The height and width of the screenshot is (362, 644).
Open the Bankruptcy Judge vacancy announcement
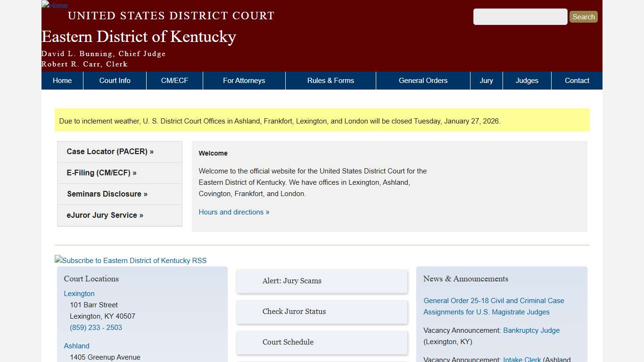[x=531, y=330]
